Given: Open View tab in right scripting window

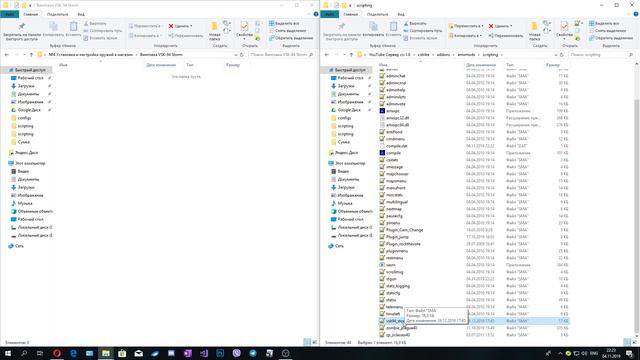Looking at the screenshot, I should click(401, 14).
